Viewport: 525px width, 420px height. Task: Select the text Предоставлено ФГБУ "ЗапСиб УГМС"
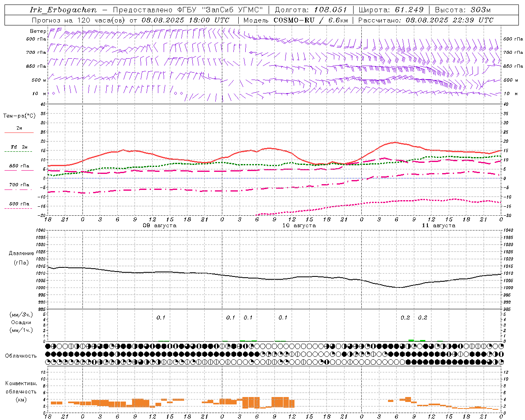187,10
